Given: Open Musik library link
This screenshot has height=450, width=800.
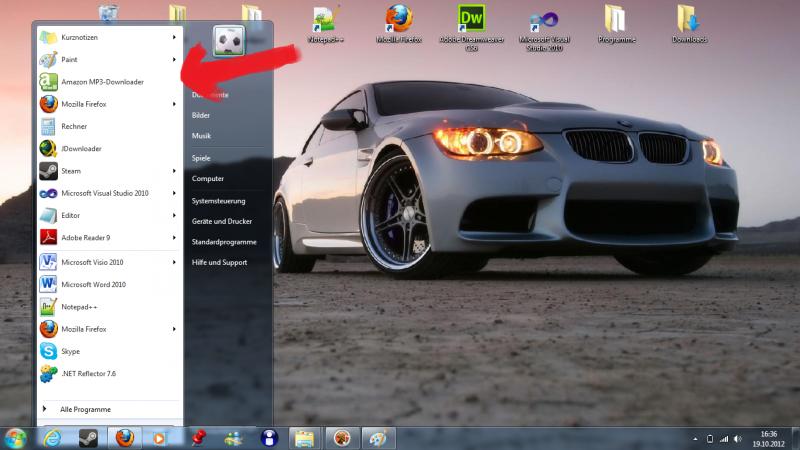Looking at the screenshot, I should 201,136.
